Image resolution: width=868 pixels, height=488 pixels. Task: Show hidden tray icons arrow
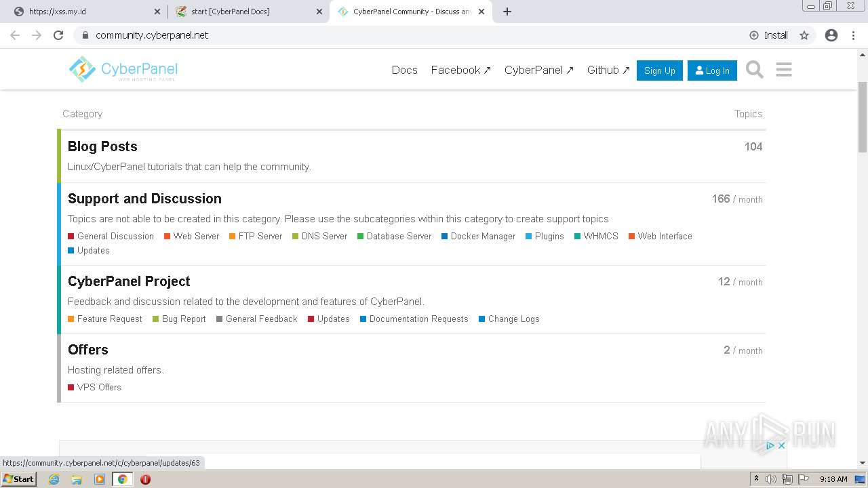coord(756,479)
